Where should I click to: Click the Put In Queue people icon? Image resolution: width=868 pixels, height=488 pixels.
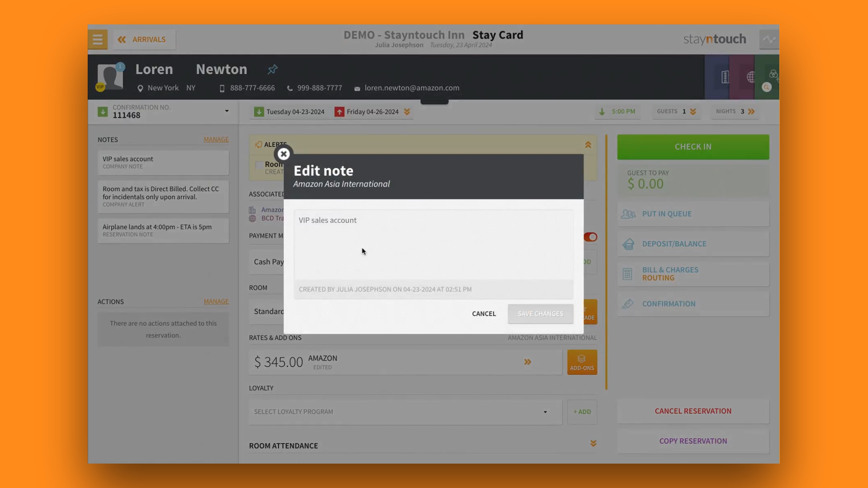coord(628,214)
